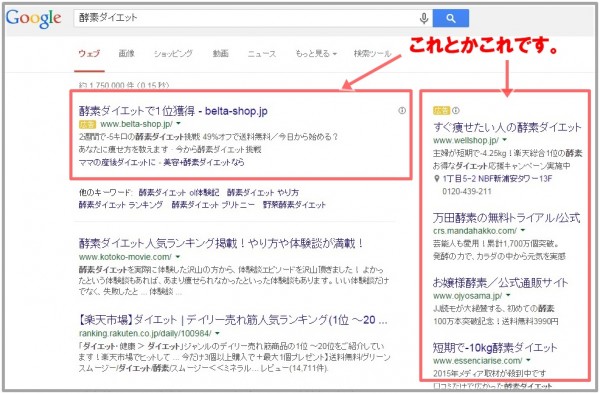This screenshot has height=394, width=600.
Task: Click the www.belta-shop.jp/ green URL text
Action: coord(136,124)
